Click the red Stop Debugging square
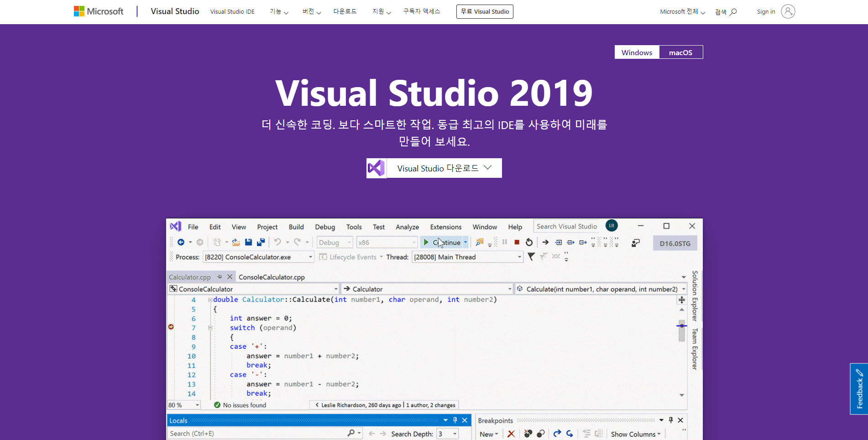The width and height of the screenshot is (868, 440). [517, 242]
